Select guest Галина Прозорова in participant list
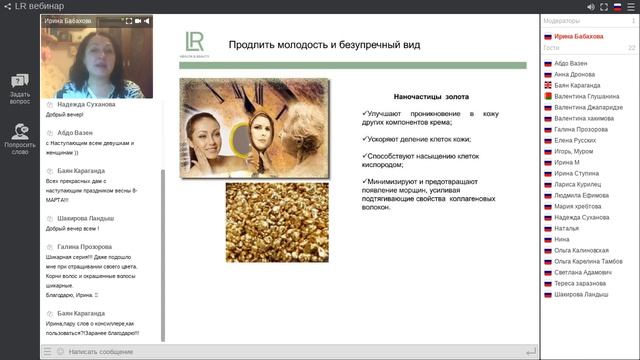Image resolution: width=640 pixels, height=360 pixels. 581,129
